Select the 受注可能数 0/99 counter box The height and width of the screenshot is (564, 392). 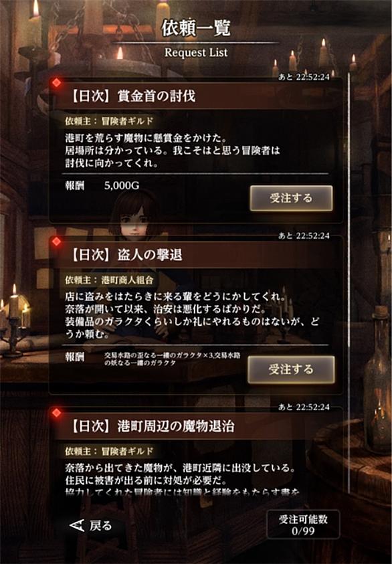[x=303, y=525]
